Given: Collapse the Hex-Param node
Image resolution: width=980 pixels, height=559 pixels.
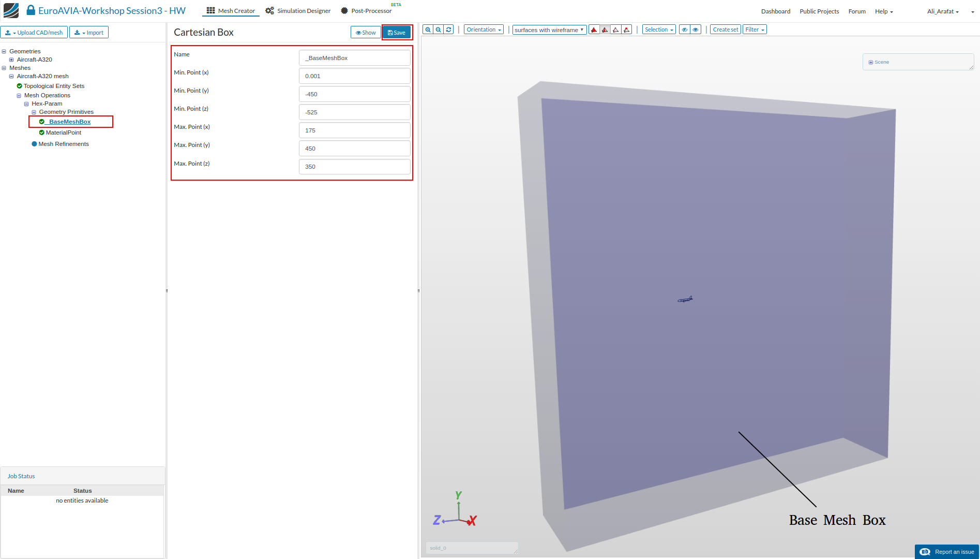Looking at the screenshot, I should (x=26, y=104).
